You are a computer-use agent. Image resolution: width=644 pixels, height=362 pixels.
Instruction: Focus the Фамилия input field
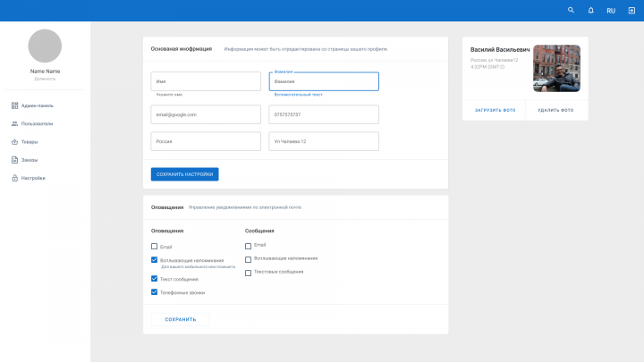(x=324, y=81)
